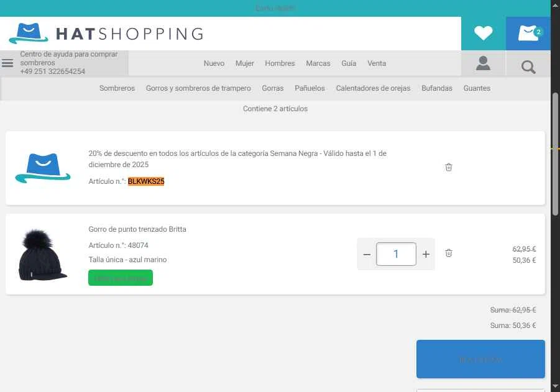Screen dimensions: 560x392
Task: Open the Guía menu item
Action: (x=349, y=63)
